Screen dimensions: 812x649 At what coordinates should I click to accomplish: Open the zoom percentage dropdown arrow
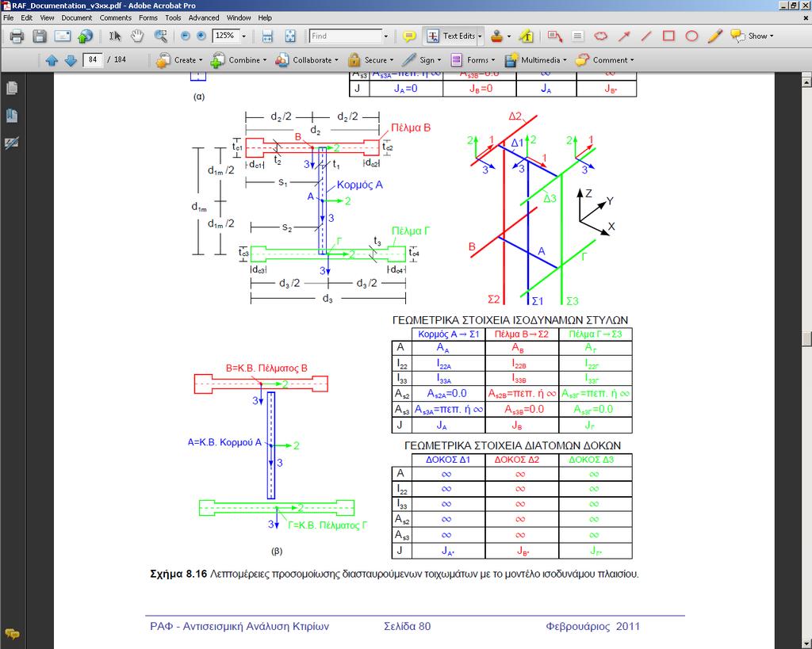[244, 36]
